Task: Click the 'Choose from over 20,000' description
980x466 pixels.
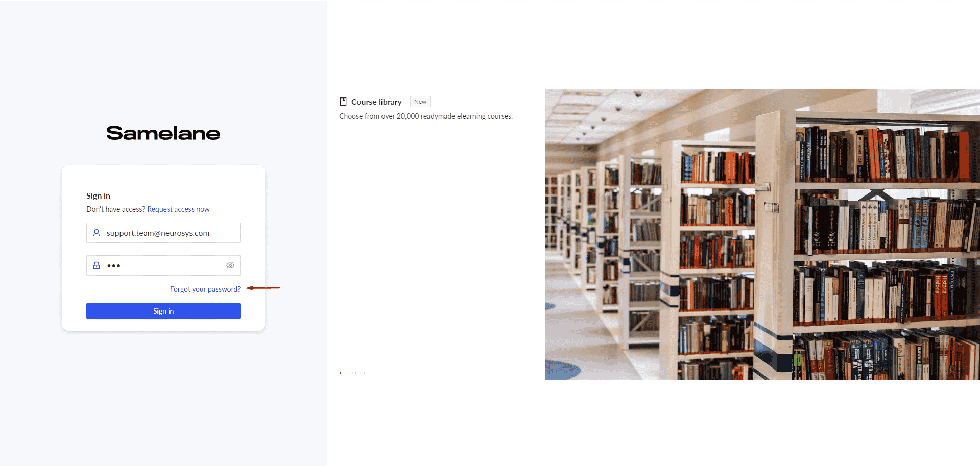Action: point(426,116)
